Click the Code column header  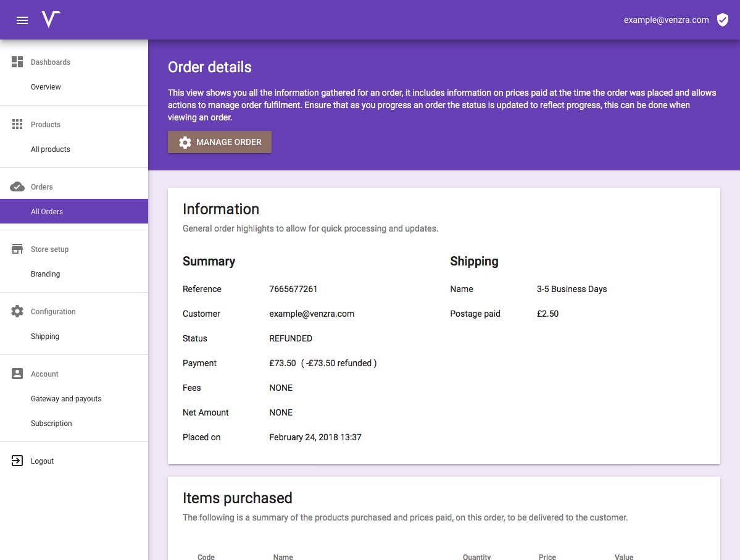click(206, 557)
